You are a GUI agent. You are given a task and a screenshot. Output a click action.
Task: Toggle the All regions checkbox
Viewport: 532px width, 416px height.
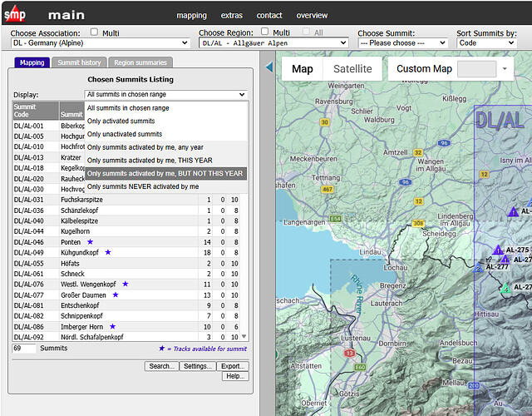click(307, 32)
